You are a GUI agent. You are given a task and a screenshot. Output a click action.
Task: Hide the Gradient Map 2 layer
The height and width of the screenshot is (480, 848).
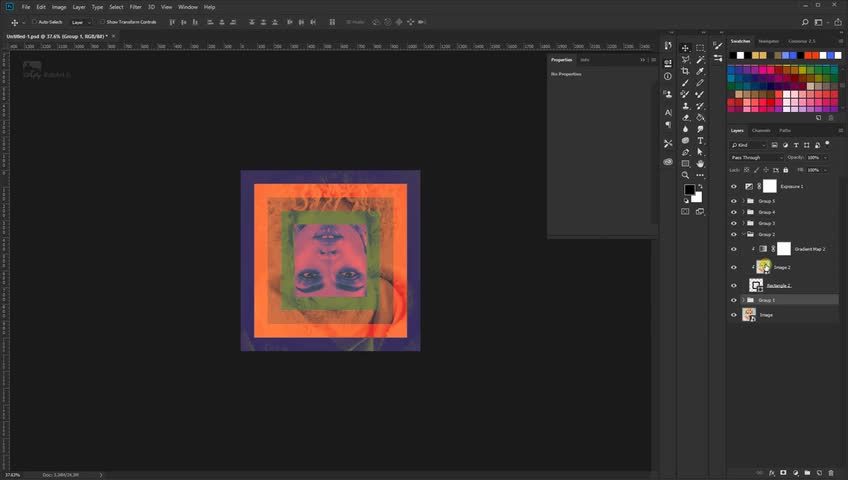734,249
